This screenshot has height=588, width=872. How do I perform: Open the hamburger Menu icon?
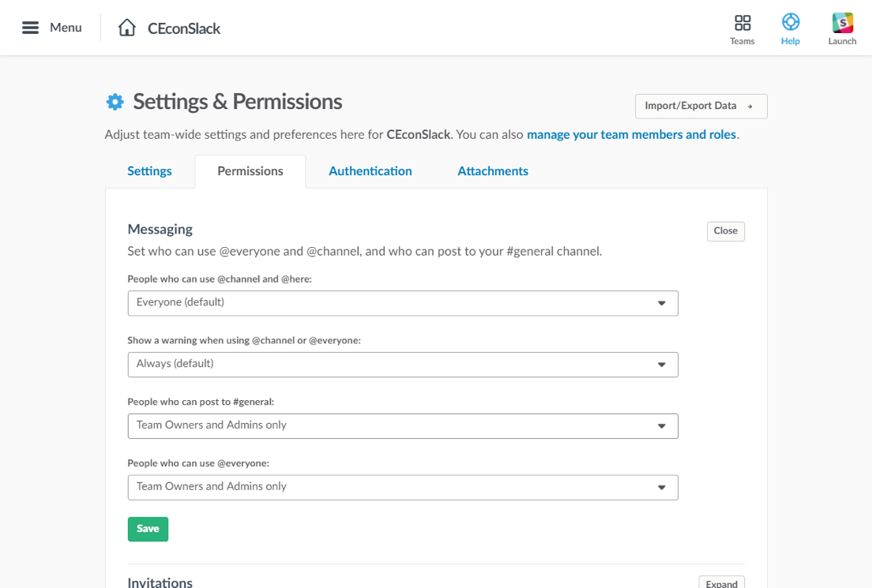tap(30, 28)
